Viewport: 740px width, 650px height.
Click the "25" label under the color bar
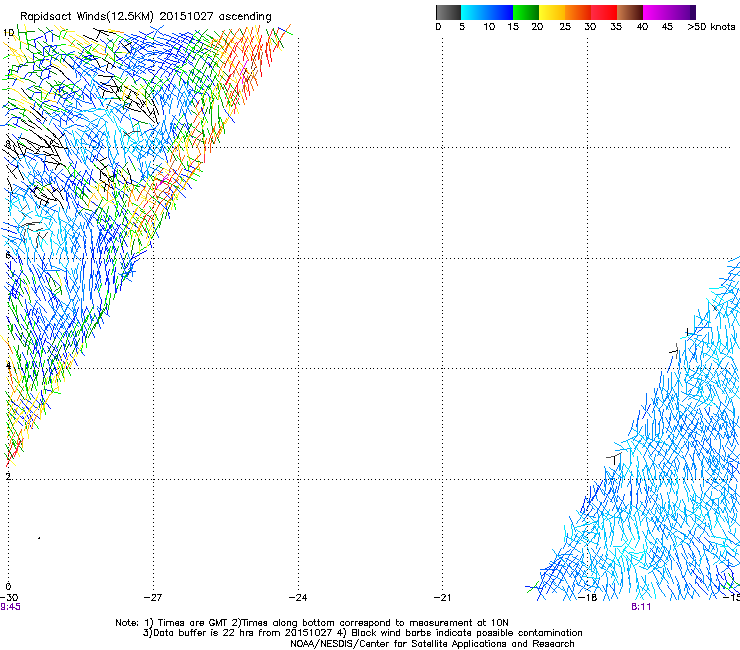tap(565, 27)
